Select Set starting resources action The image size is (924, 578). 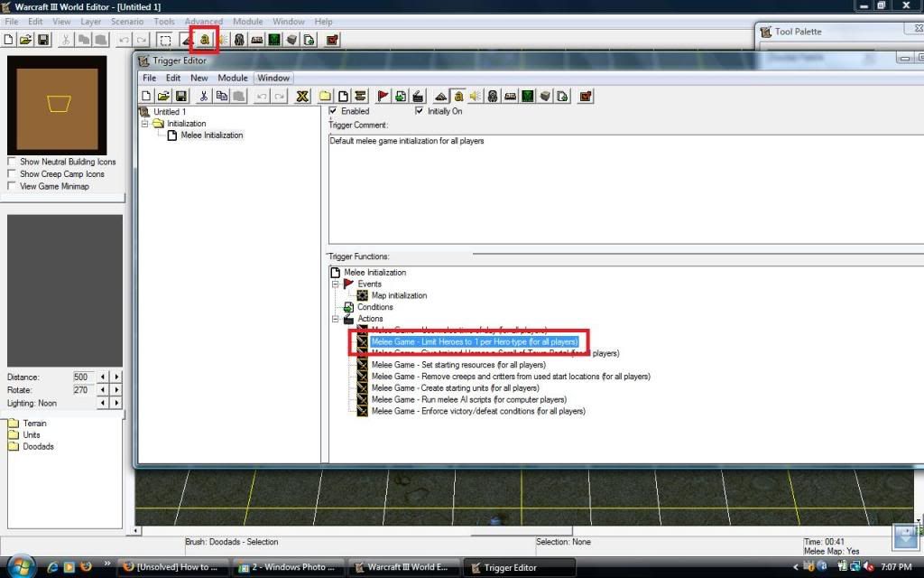click(x=458, y=365)
